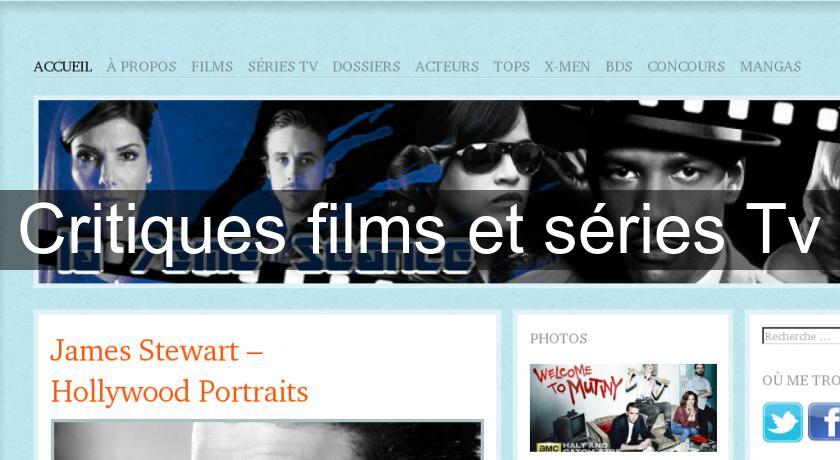This screenshot has width=840, height=460.
Task: Open the Welcome to Mutiny photo thumbnail
Action: (x=624, y=408)
